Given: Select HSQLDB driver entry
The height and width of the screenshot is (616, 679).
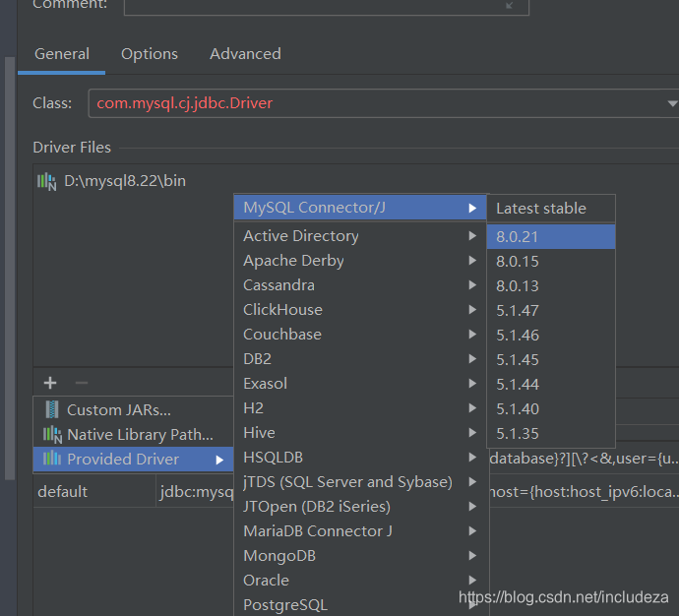Looking at the screenshot, I should [x=361, y=458].
